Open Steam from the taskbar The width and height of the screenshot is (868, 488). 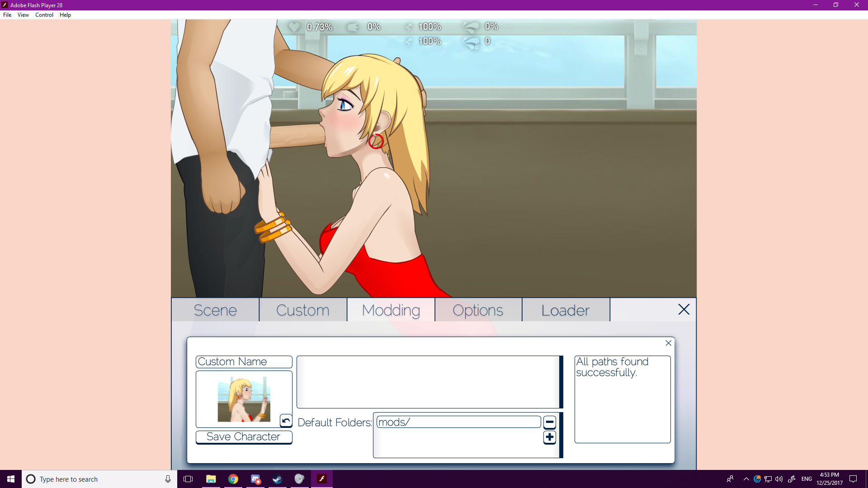tap(277, 479)
